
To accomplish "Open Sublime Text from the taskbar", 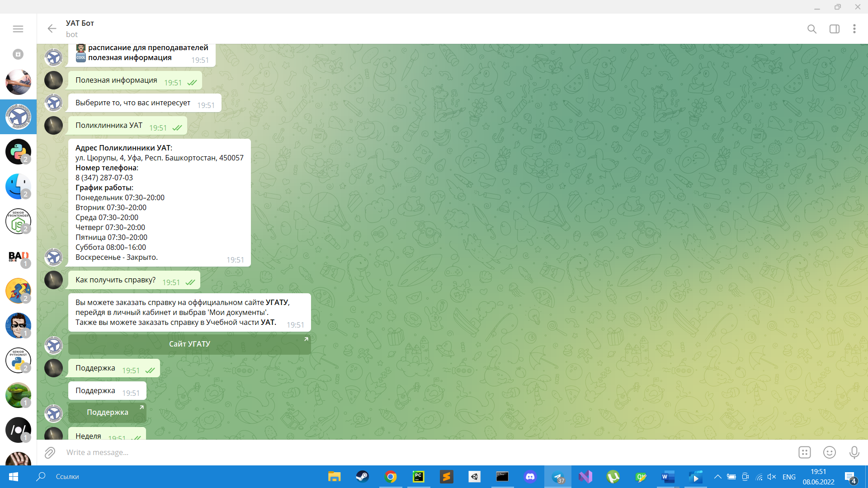I will point(447,477).
